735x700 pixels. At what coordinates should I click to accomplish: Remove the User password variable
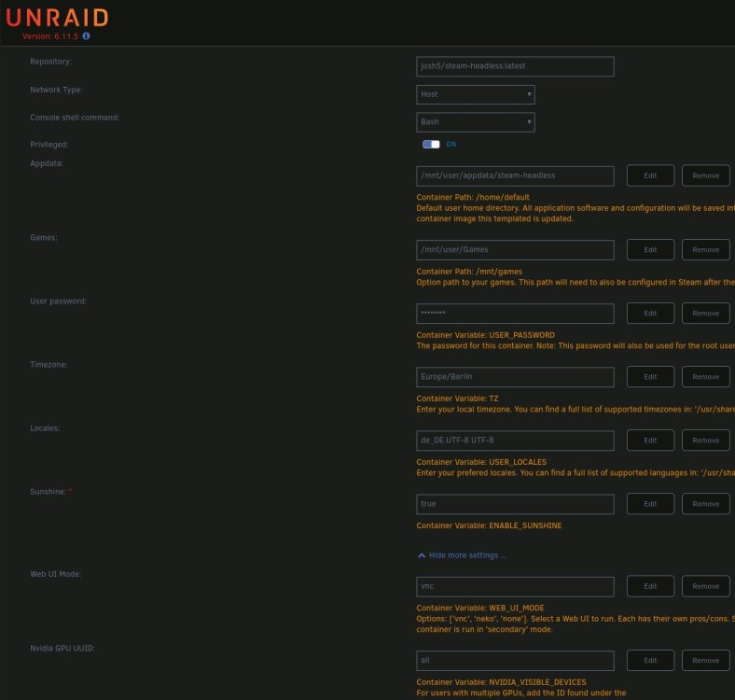coord(705,314)
